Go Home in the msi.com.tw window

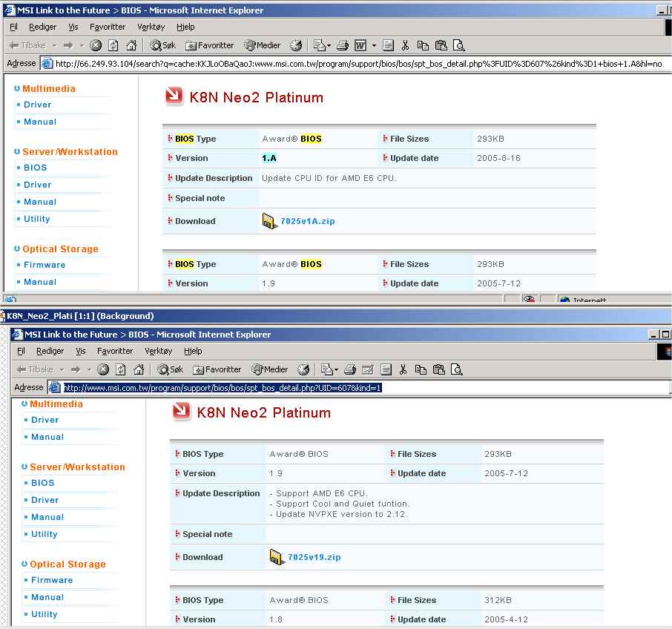coord(139,369)
